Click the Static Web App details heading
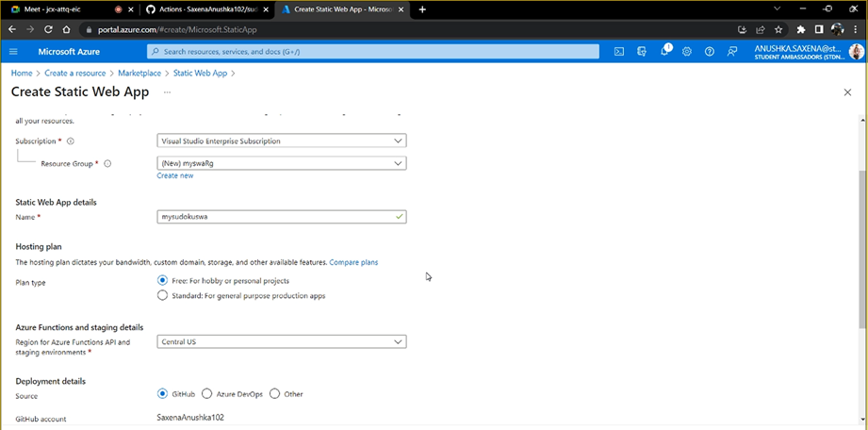Viewport: 868px width, 430px height. pos(56,202)
